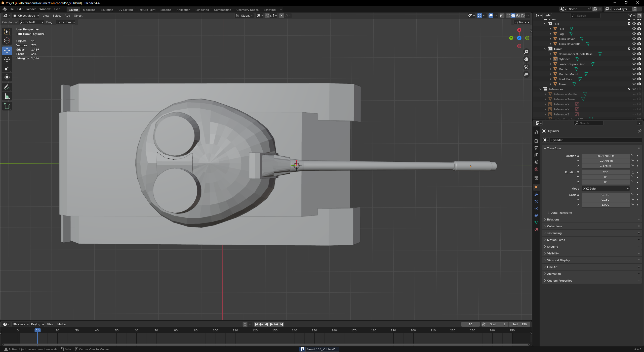Lock Location X transform
644x352 pixels.
click(x=632, y=156)
